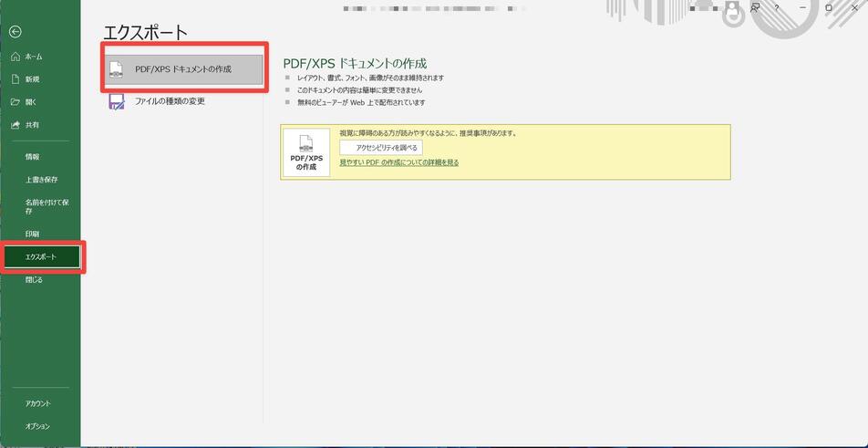This screenshot has width=868, height=448.
Task: Click the feedback person icon in title bar
Action: tap(755, 7)
